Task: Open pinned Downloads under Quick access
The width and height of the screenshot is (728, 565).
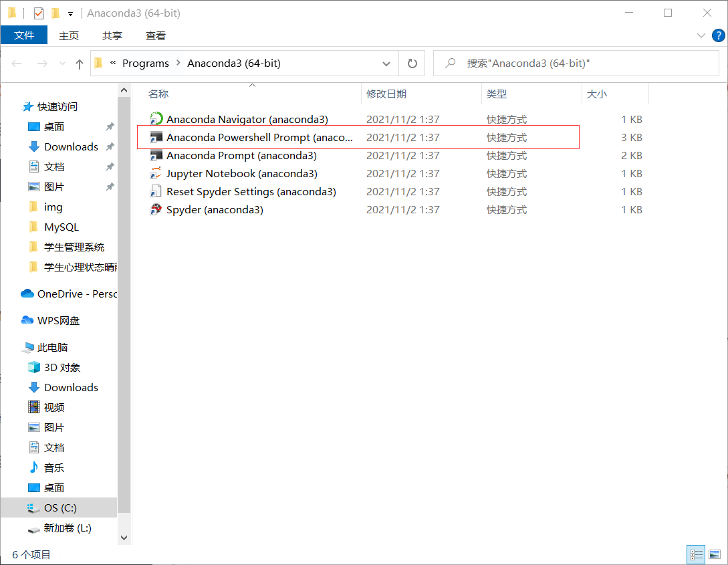Action: coord(71,146)
